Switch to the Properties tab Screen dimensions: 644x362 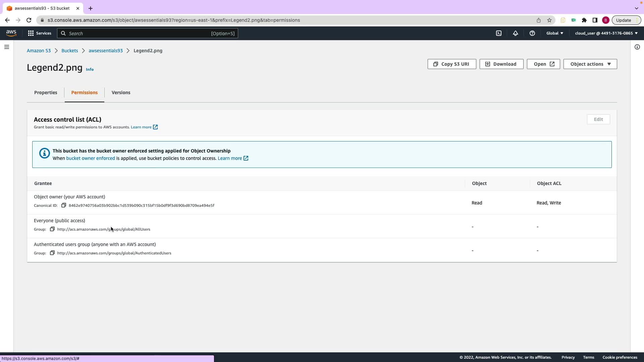pyautogui.click(x=46, y=93)
